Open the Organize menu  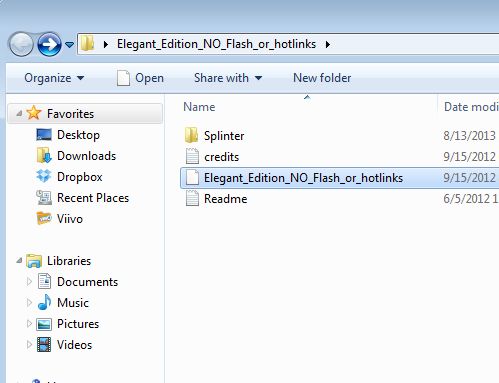tap(54, 78)
